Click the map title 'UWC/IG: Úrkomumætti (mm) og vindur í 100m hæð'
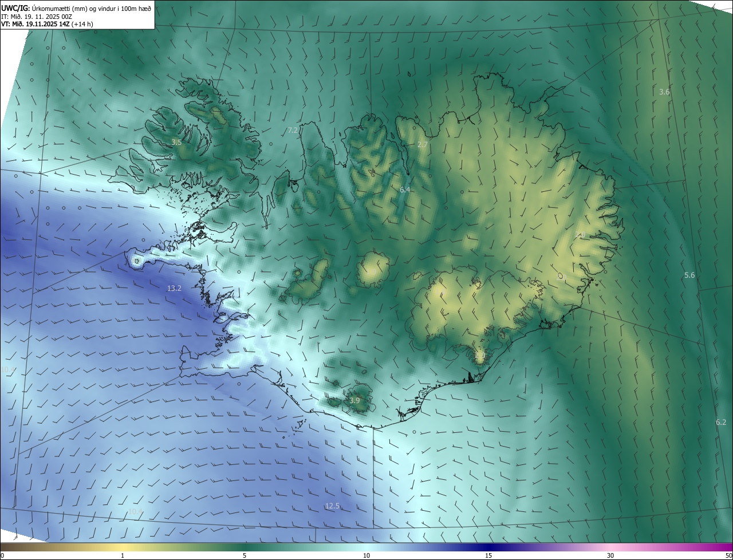The height and width of the screenshot is (560, 733). tap(76, 9)
